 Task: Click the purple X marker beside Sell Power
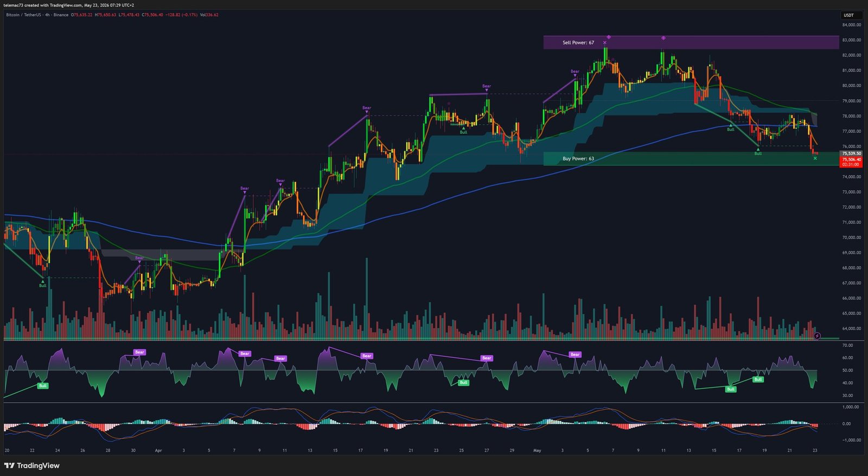pyautogui.click(x=605, y=42)
